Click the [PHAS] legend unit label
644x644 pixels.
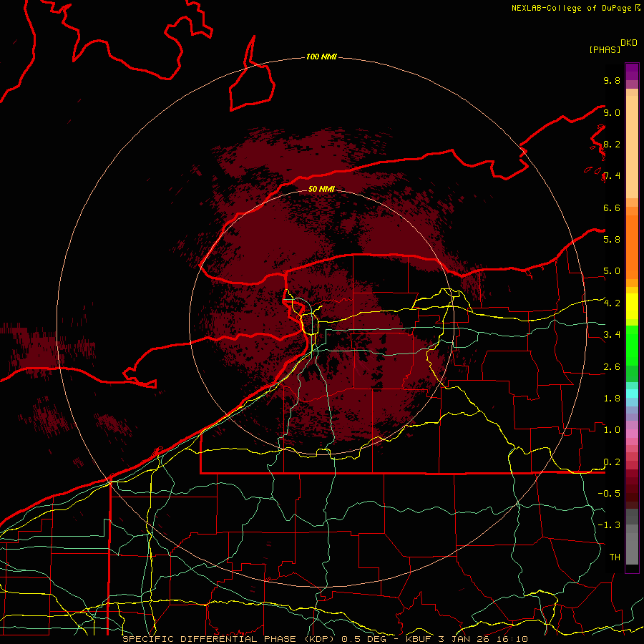point(605,49)
